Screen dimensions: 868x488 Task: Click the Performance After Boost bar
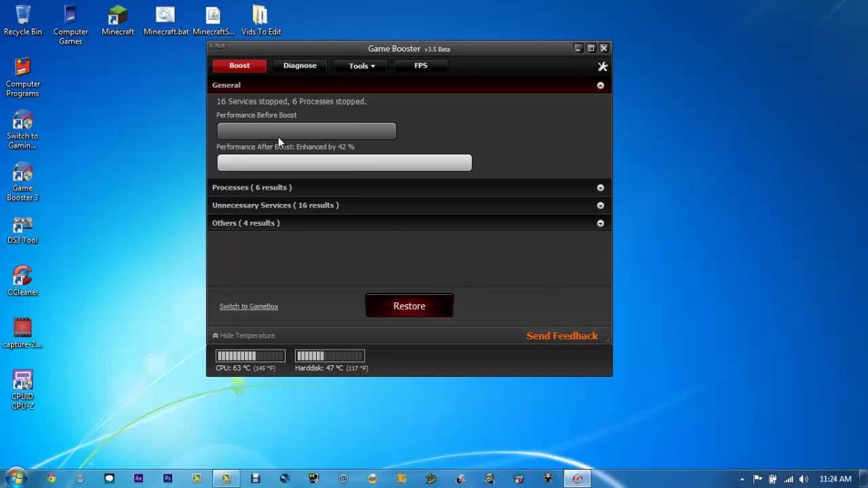(x=344, y=163)
